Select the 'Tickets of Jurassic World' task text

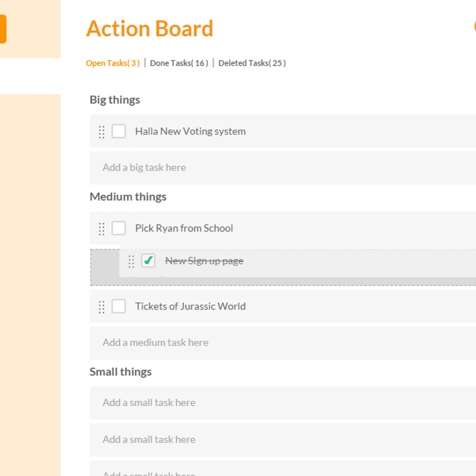[190, 306]
